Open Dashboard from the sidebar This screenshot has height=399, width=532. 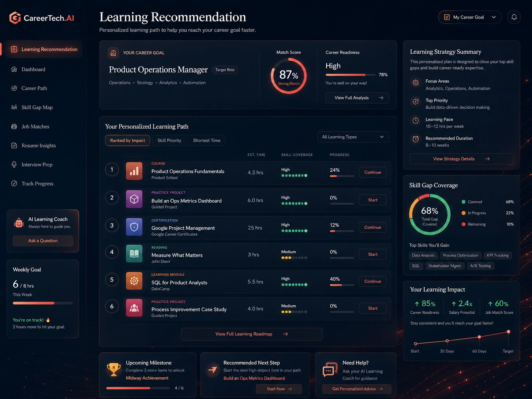click(x=33, y=69)
